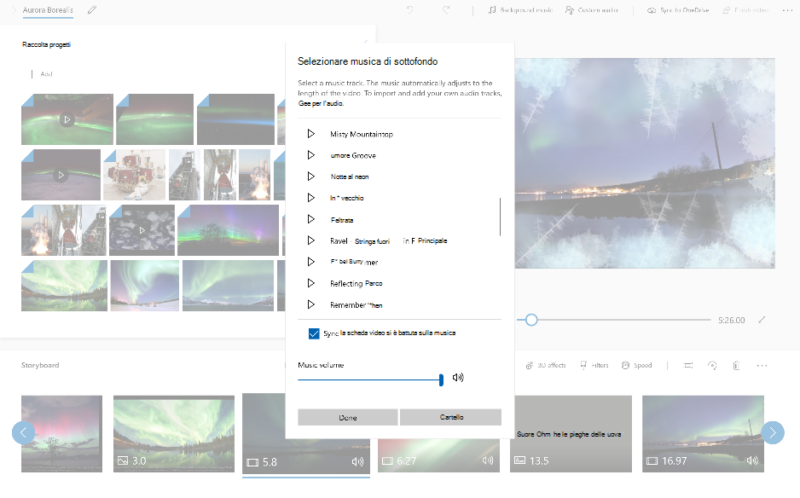The image size is (800, 498).
Task: Click the fullscreen expand icon beside 5:26.00
Action: pyautogui.click(x=762, y=320)
